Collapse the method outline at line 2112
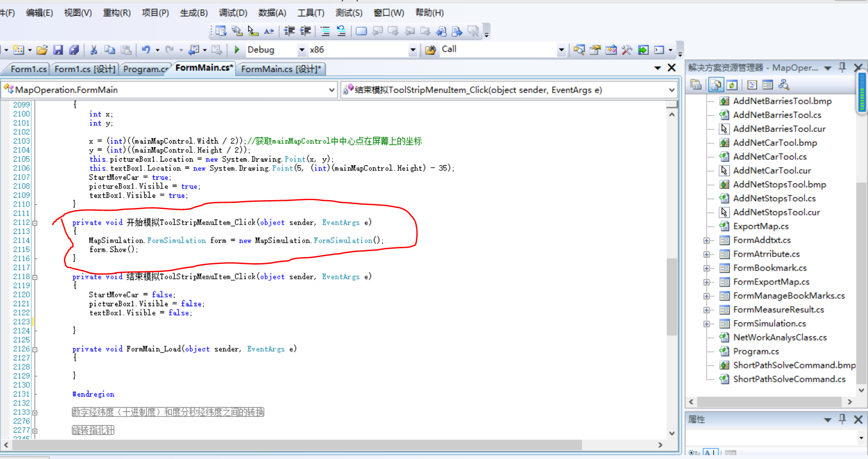The image size is (868, 459). coord(35,223)
